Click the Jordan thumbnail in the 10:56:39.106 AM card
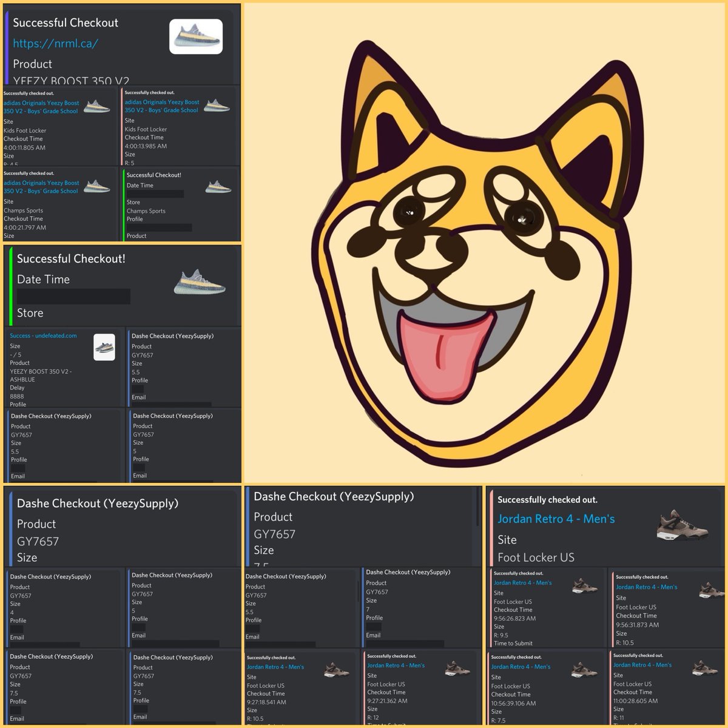The width and height of the screenshot is (728, 728). pos(585,670)
